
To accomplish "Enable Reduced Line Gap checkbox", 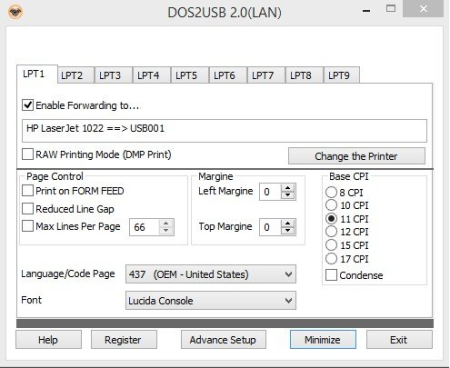I will coord(28,209).
